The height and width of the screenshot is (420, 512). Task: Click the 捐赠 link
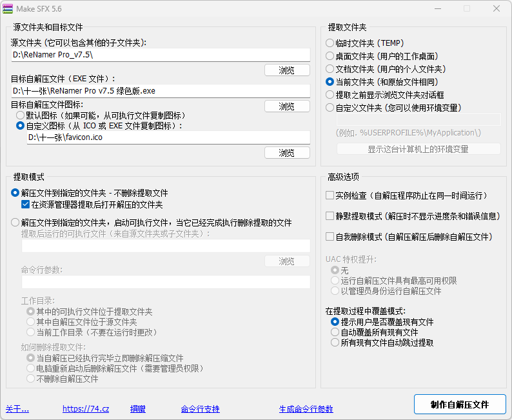coord(138,409)
